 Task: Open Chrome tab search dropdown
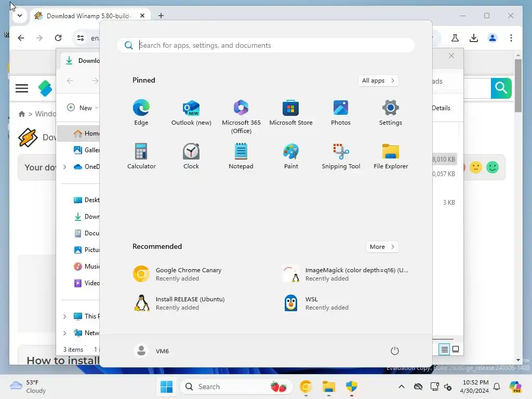tap(20, 16)
